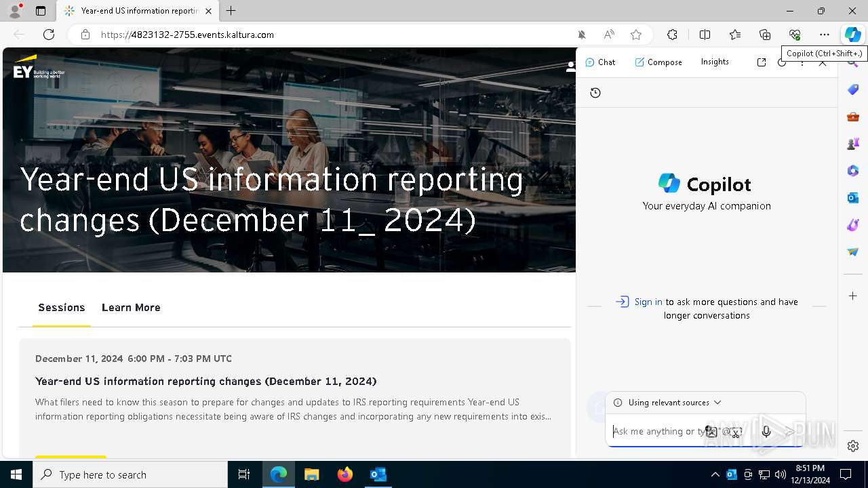Open Designer icon in Edge sidebar

tap(853, 225)
